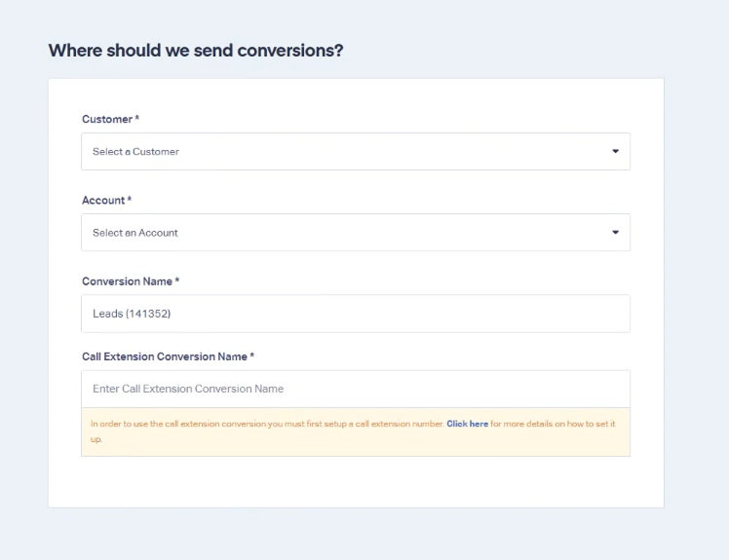Click blank area below the warning banner
This screenshot has height=560, width=729.
[356, 481]
